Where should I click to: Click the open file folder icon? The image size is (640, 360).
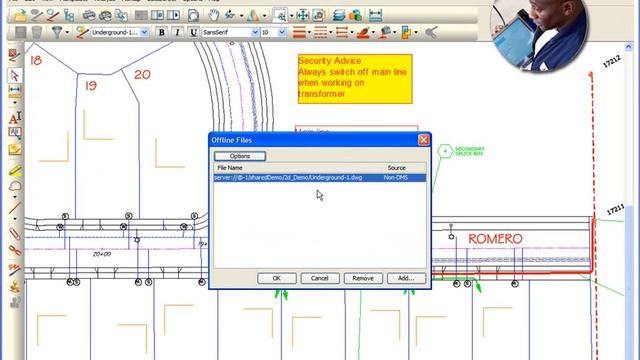(20, 16)
